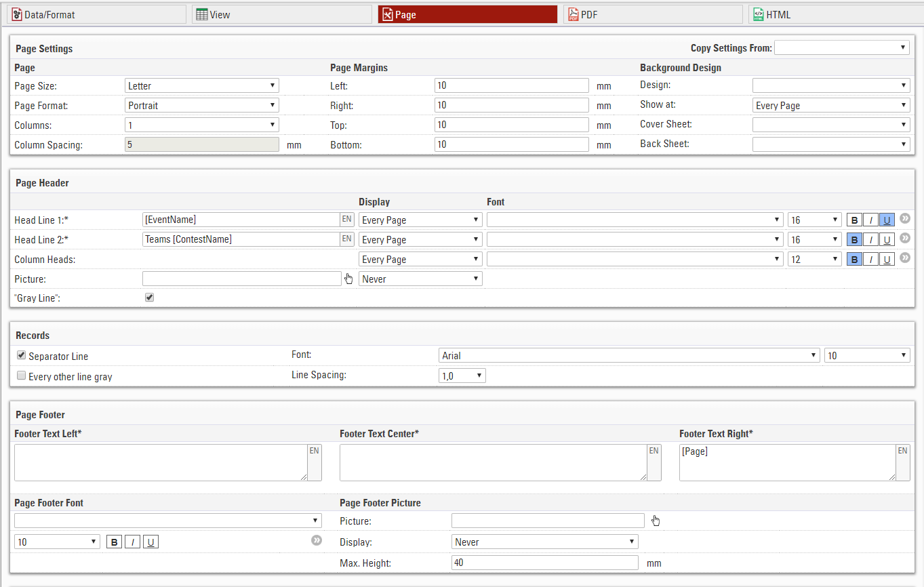
Task: Toggle underline for Head Line 1
Action: point(887,220)
